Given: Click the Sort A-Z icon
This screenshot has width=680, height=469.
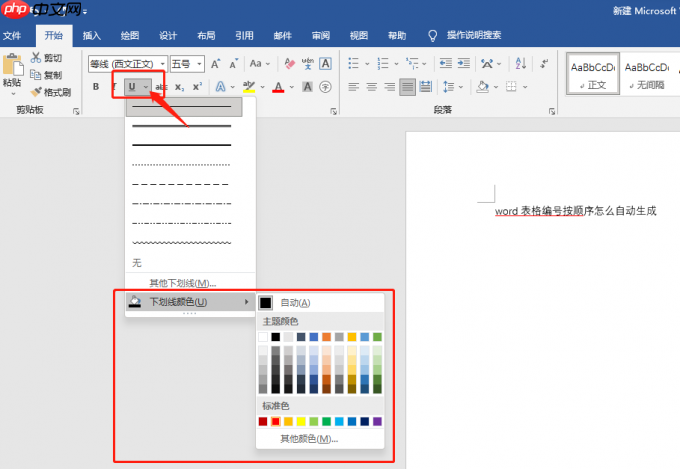Looking at the screenshot, I should point(521,64).
